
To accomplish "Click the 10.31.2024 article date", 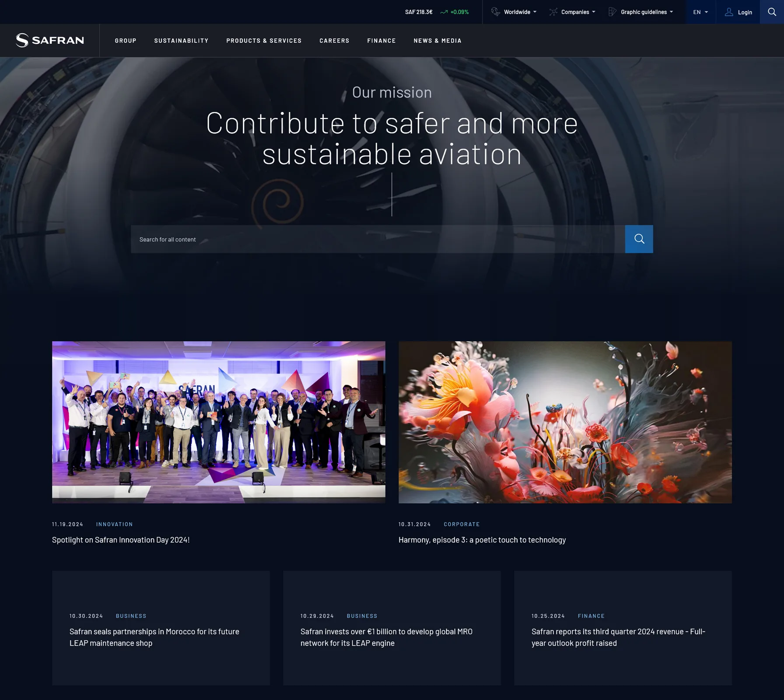I will [x=414, y=524].
